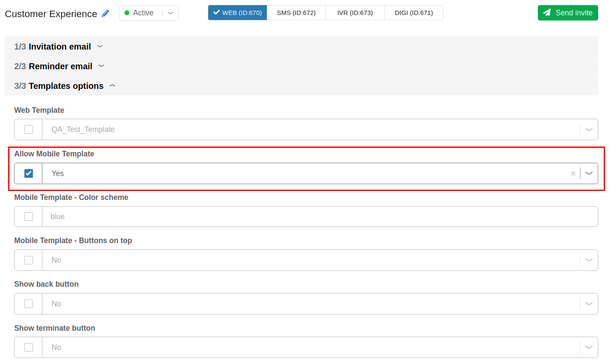Image resolution: width=614 pixels, height=364 pixels.
Task: Switch to DIGI (ID:671) tab
Action: pos(414,13)
